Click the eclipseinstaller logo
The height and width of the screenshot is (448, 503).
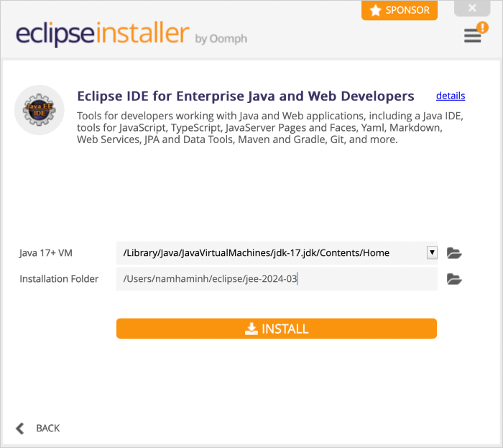point(103,33)
